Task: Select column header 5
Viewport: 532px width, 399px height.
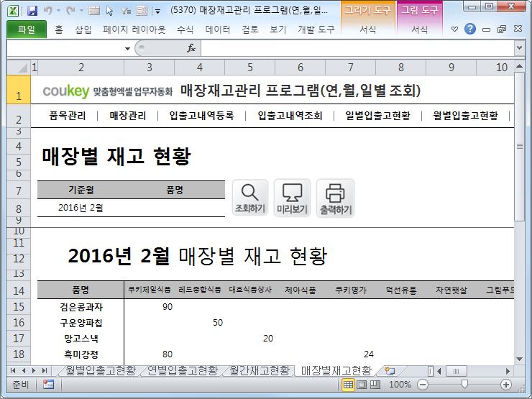Action: click(250, 68)
